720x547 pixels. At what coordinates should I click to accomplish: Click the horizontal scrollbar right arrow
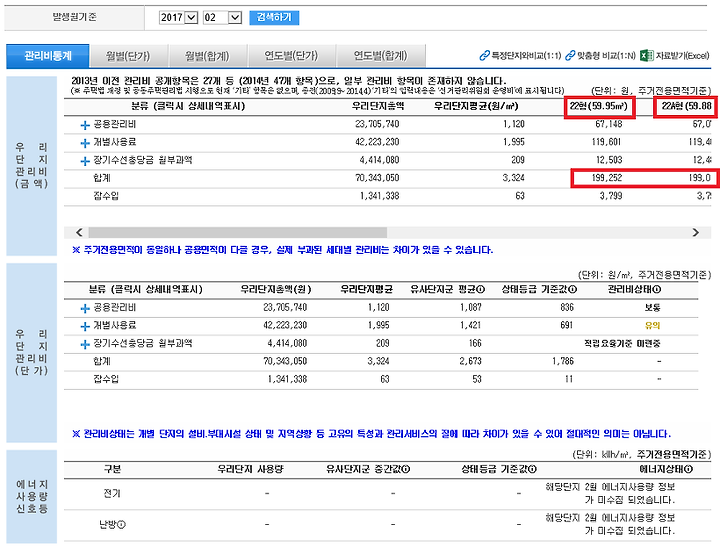click(696, 232)
